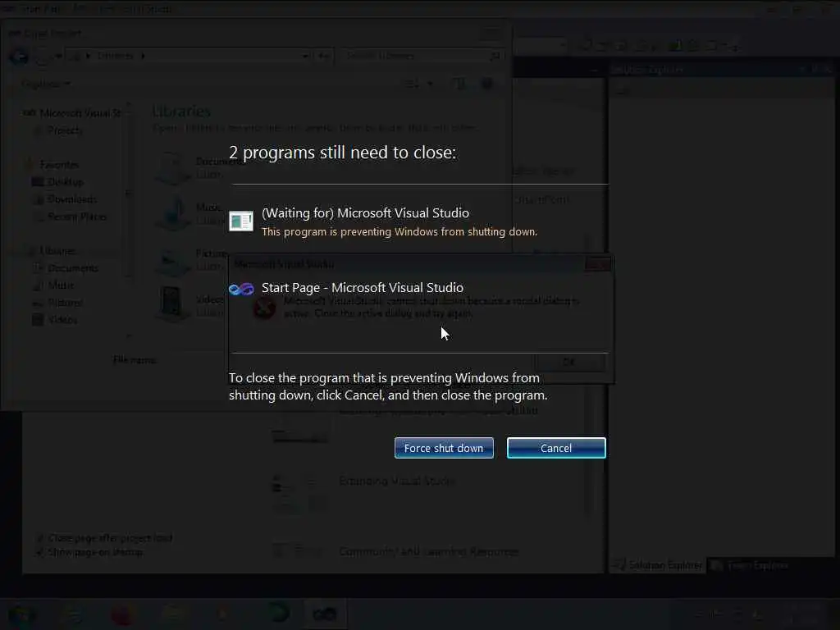Screen dimensions: 840x630
Task: Click OK in dimmed Visual Studio error dialog
Action: click(x=569, y=362)
